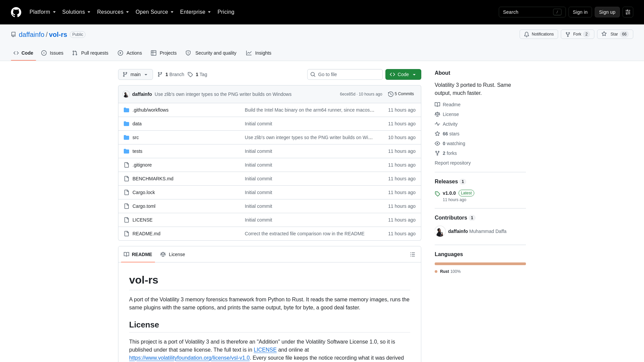Click the Sign up button

coord(607,12)
